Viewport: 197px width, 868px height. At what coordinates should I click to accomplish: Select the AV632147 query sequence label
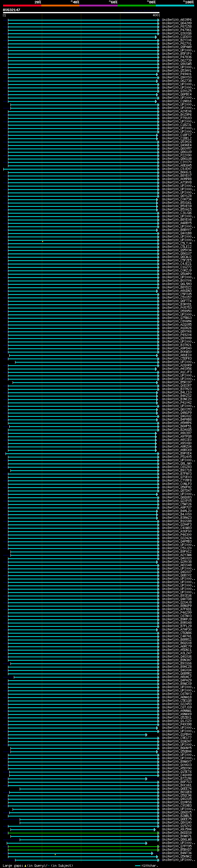[x=11, y=10]
